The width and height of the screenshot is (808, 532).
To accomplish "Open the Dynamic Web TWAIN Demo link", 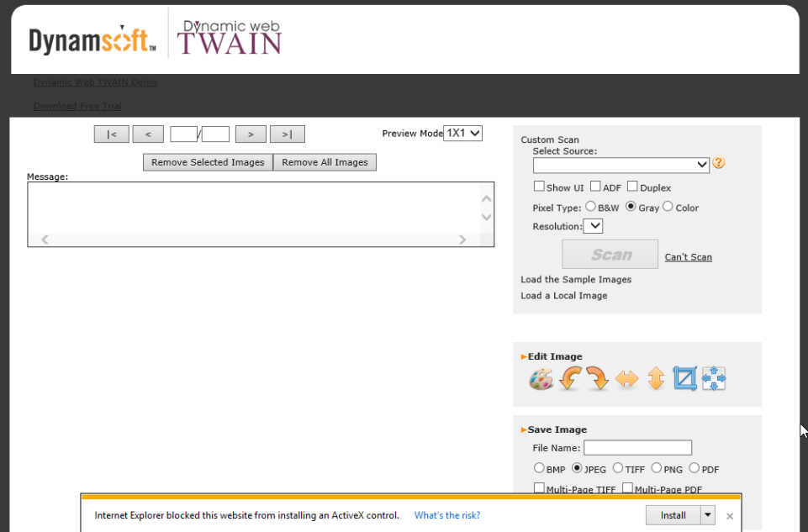I will [x=95, y=82].
